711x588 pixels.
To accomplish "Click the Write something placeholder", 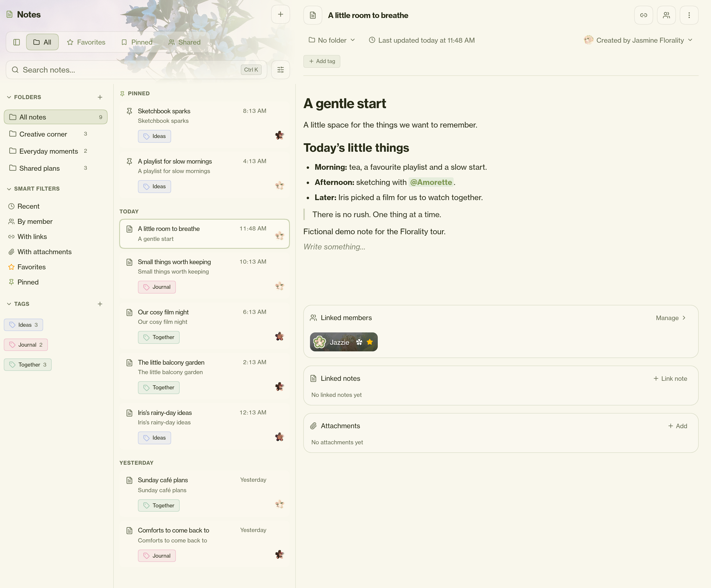I will [x=334, y=247].
